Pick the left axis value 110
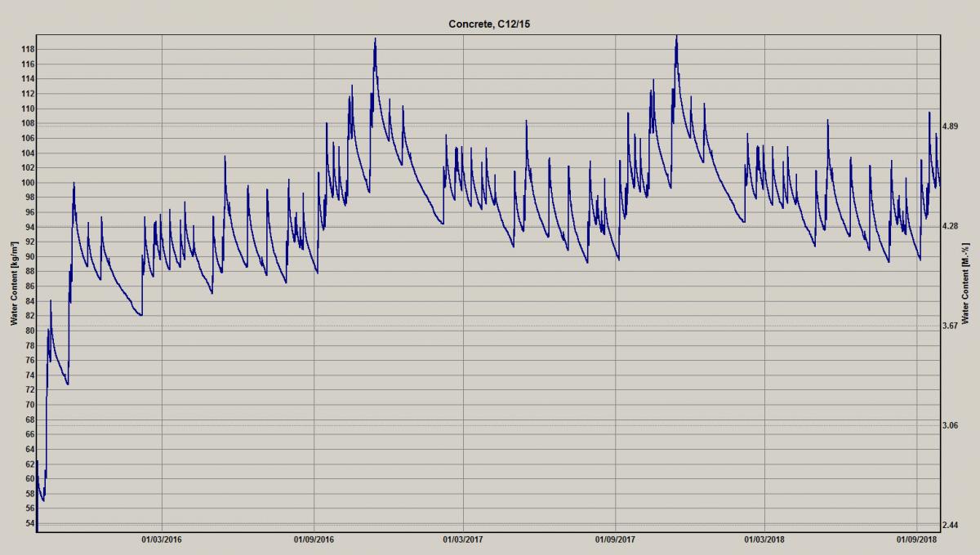The width and height of the screenshot is (980, 555). pos(27,109)
